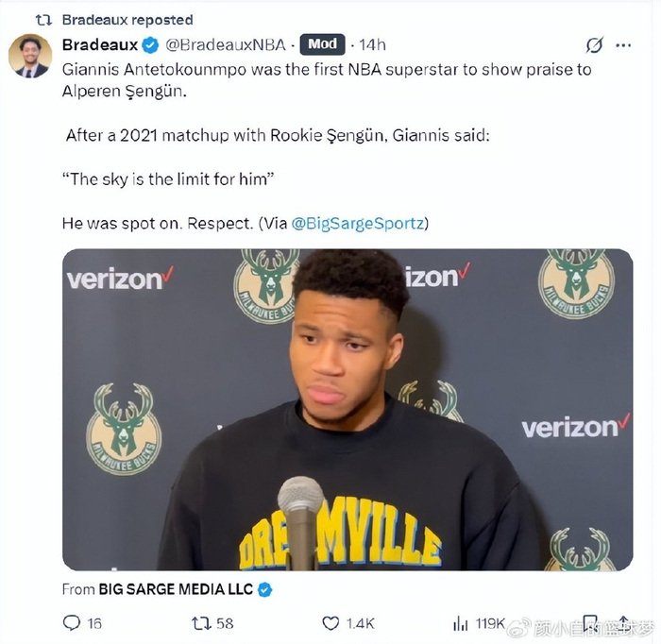Click the Grok slash-circle icon
Viewport: 661px width, 644px height.
pyautogui.click(x=594, y=44)
